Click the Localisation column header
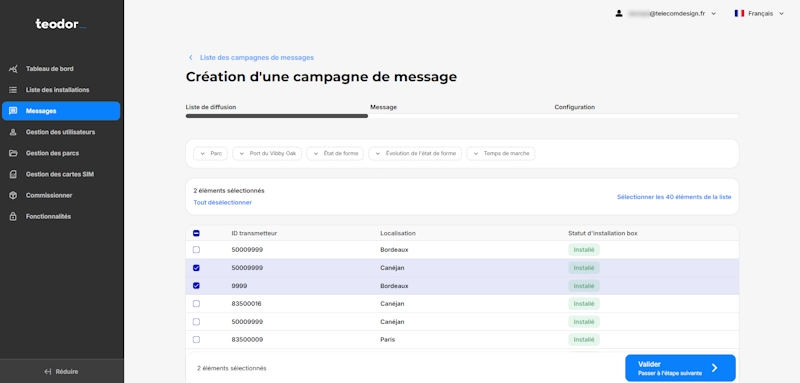 point(398,234)
